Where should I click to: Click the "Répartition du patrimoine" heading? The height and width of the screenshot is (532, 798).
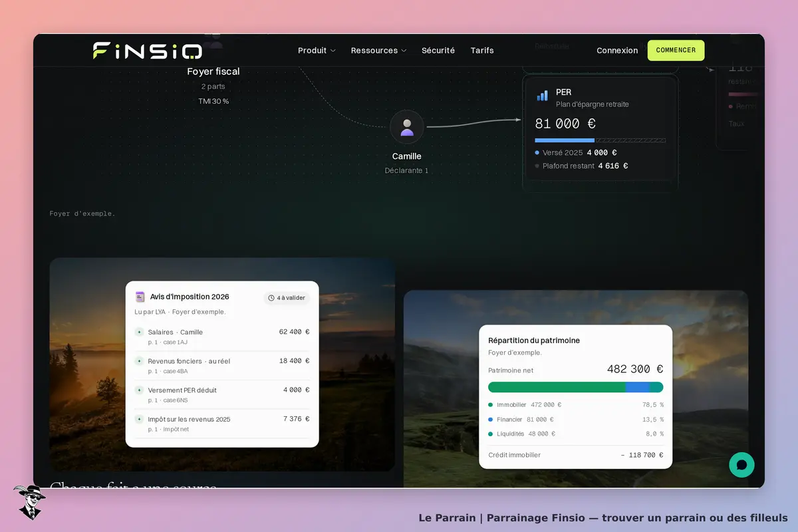point(534,340)
